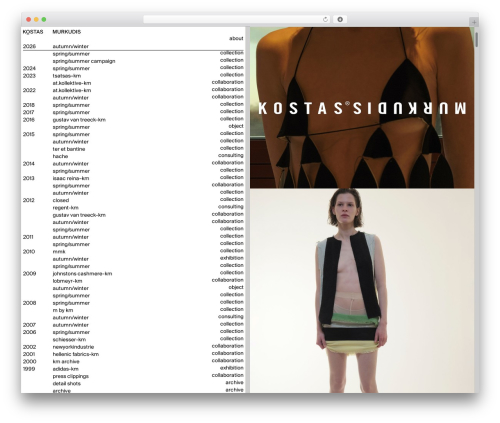The width and height of the screenshot is (500, 423).
Task: Click the vertical divider between the list and photos
Action: (x=248, y=210)
